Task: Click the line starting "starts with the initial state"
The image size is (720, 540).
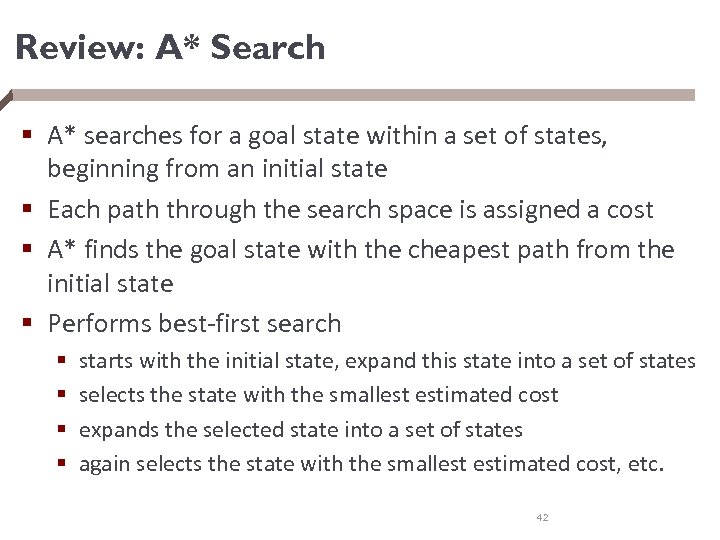Action: (386, 360)
